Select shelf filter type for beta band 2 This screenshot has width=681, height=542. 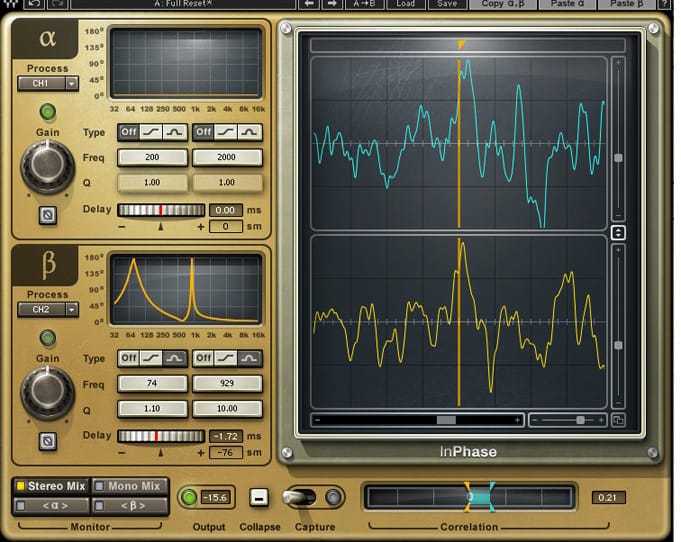coord(227,358)
